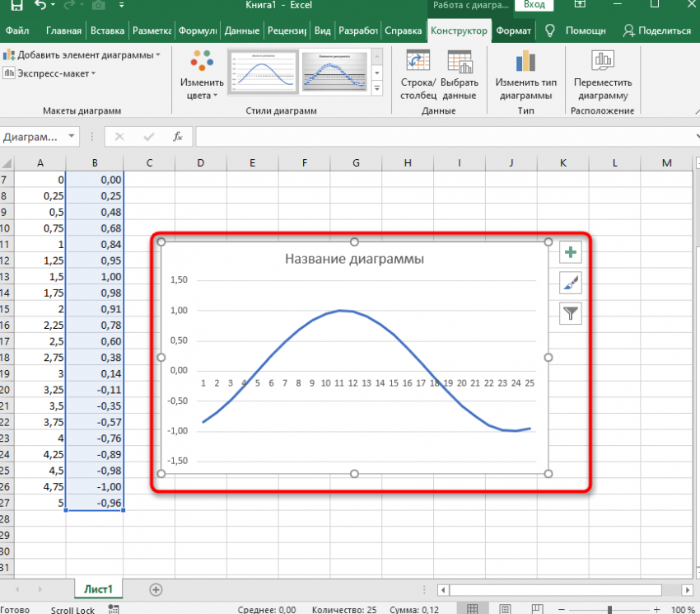Screen dimensions: 700x614
Task: Open Chart Styles paintbrush button
Action: [x=571, y=283]
